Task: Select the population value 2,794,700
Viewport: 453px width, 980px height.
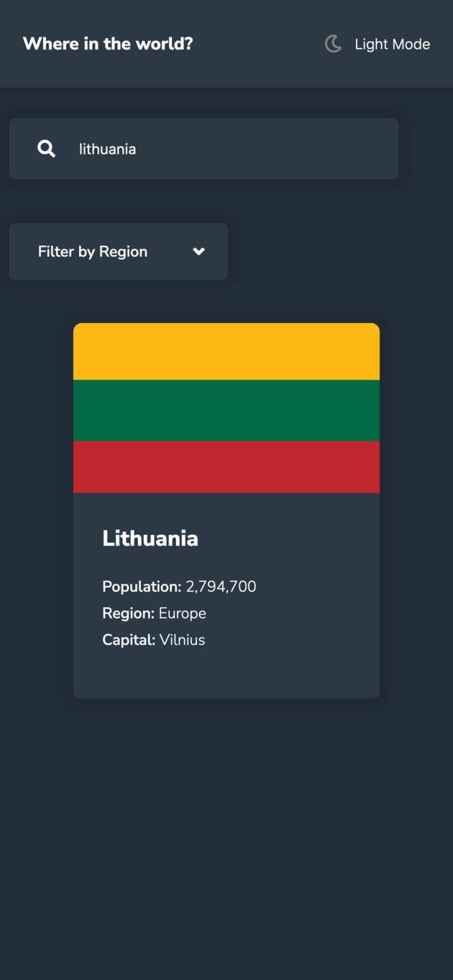Action: (221, 587)
